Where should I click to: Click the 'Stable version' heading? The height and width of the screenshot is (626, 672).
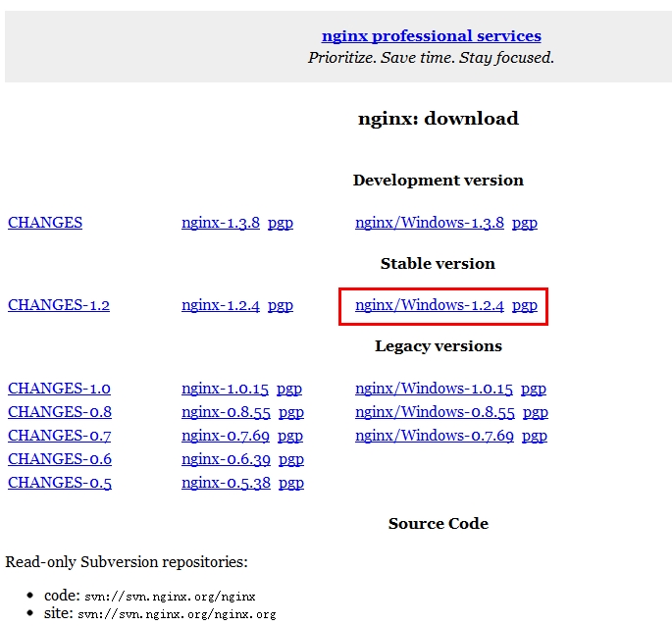coord(438,263)
